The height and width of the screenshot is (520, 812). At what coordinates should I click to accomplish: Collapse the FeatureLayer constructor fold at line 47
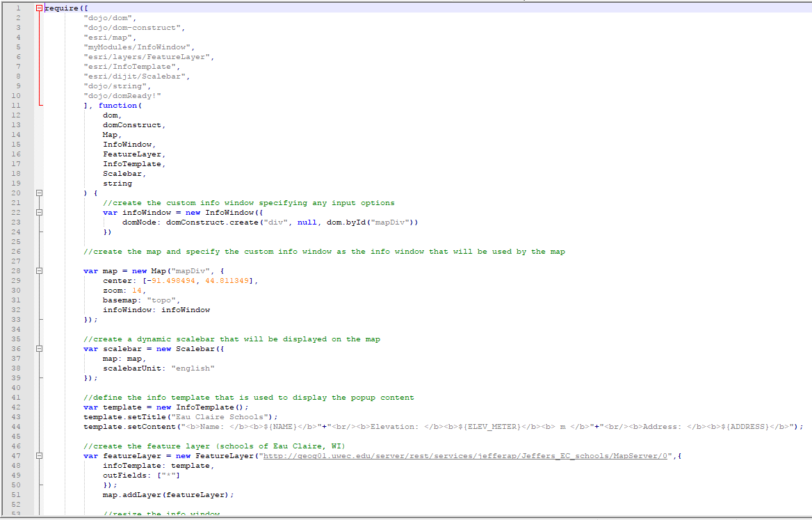40,455
